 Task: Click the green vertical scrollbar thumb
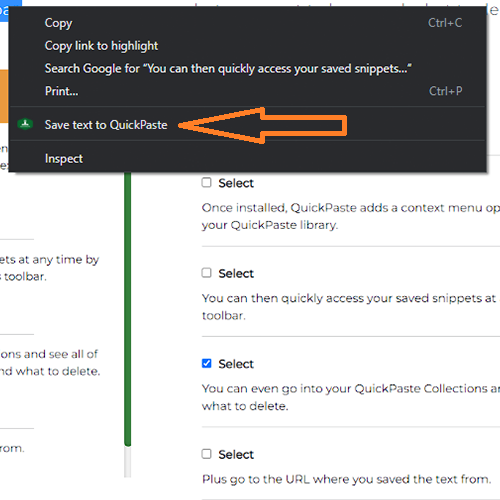tap(128, 309)
